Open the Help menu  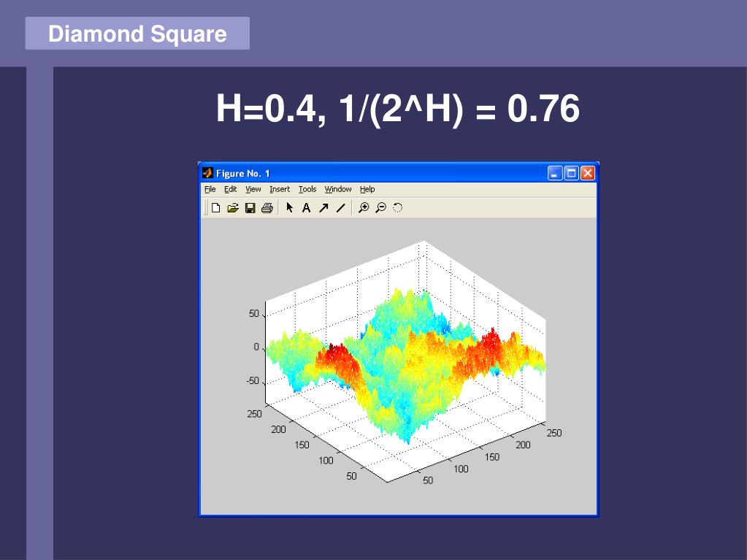pyautogui.click(x=367, y=189)
